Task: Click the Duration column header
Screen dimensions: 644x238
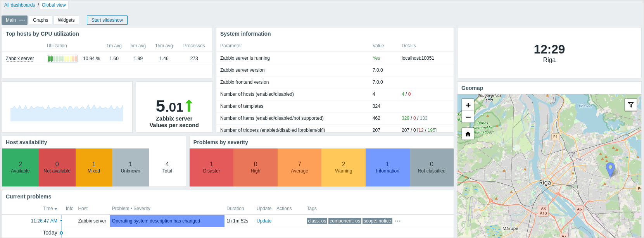Action: coord(235,209)
